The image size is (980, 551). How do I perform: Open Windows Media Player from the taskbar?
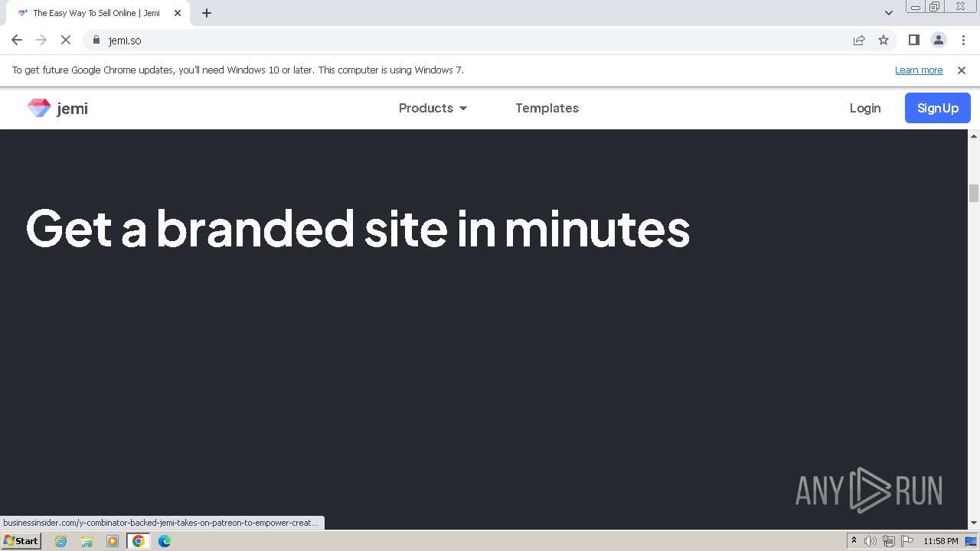tap(113, 541)
